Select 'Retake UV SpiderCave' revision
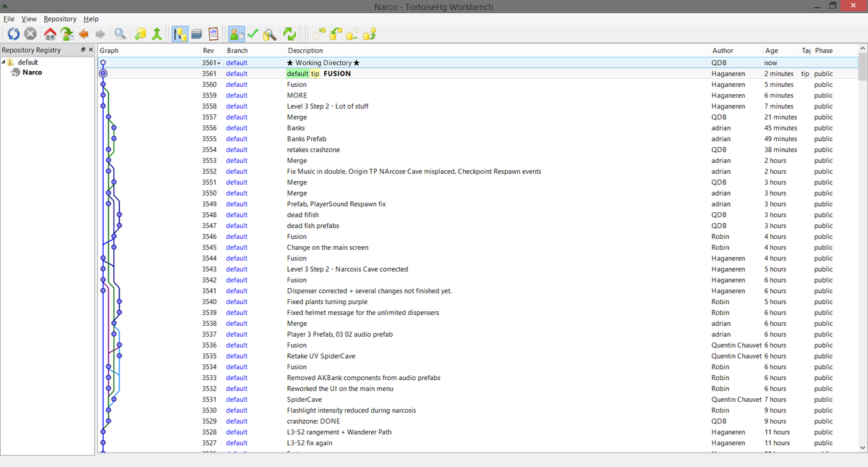Screen dimensions: 868x467 [x=477, y=356]
